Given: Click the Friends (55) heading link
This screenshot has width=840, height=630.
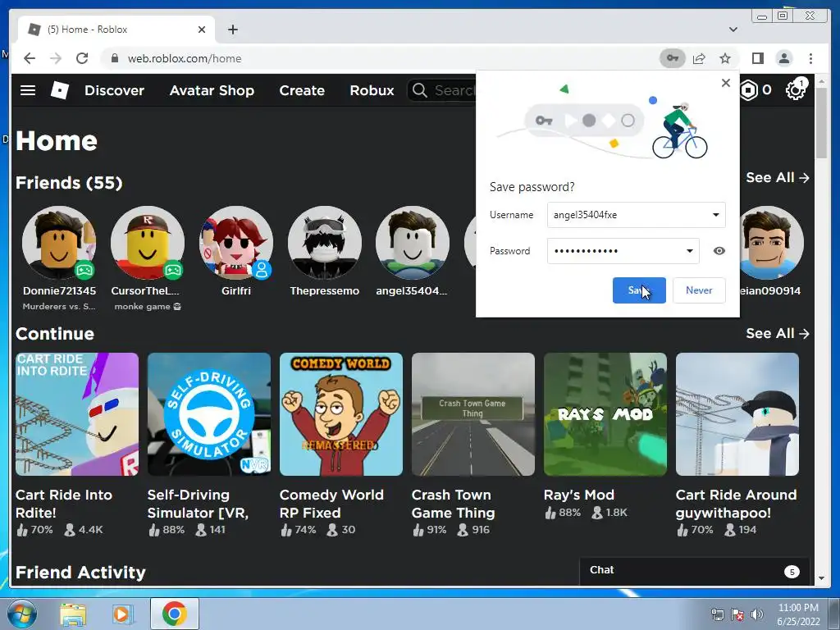Looking at the screenshot, I should coord(69,183).
